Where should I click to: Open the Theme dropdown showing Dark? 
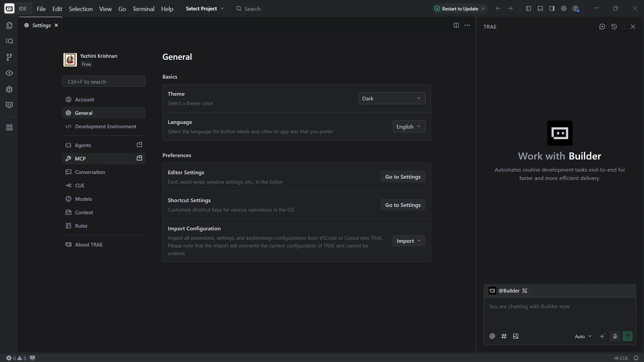tap(392, 98)
